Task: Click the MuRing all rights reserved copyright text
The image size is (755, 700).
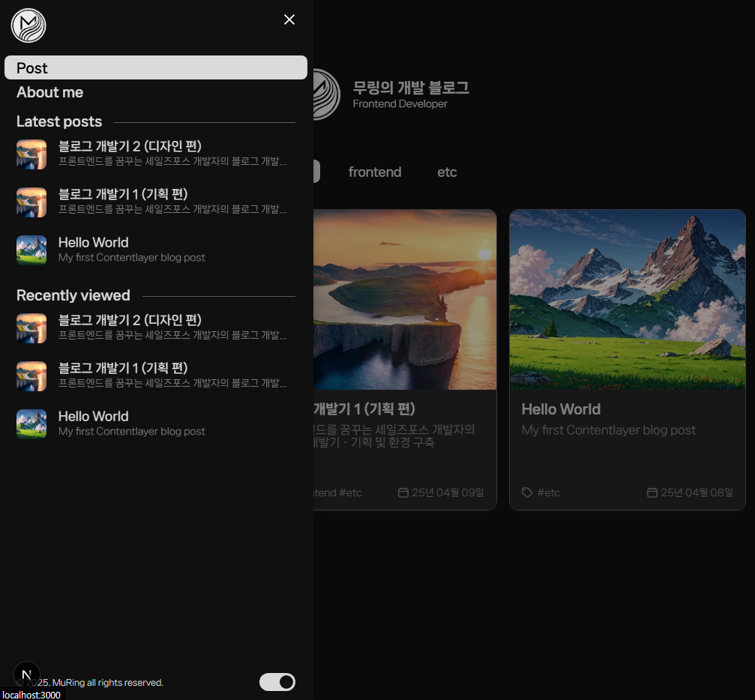Action: (x=90, y=683)
